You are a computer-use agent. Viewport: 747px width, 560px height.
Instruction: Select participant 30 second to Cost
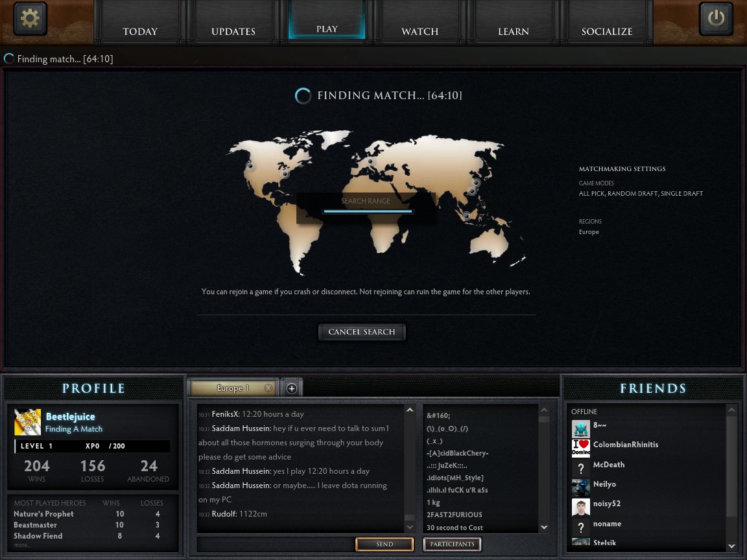pos(455,528)
